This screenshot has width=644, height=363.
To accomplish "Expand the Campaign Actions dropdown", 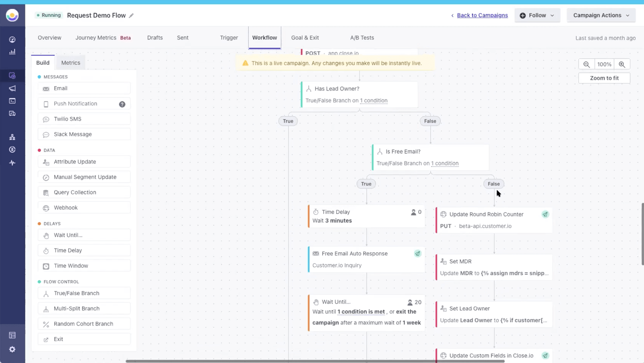I will pyautogui.click(x=600, y=15).
